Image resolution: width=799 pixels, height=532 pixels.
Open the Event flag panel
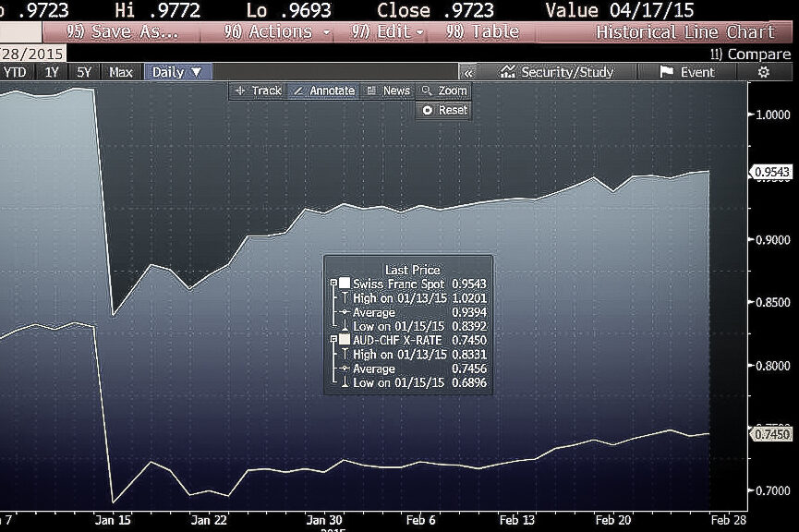coord(687,72)
